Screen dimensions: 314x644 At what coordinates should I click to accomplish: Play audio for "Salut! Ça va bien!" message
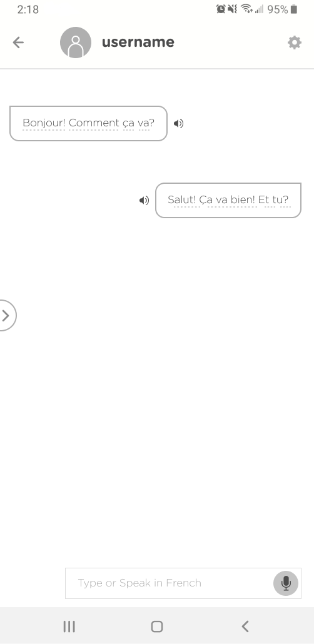[x=144, y=200]
